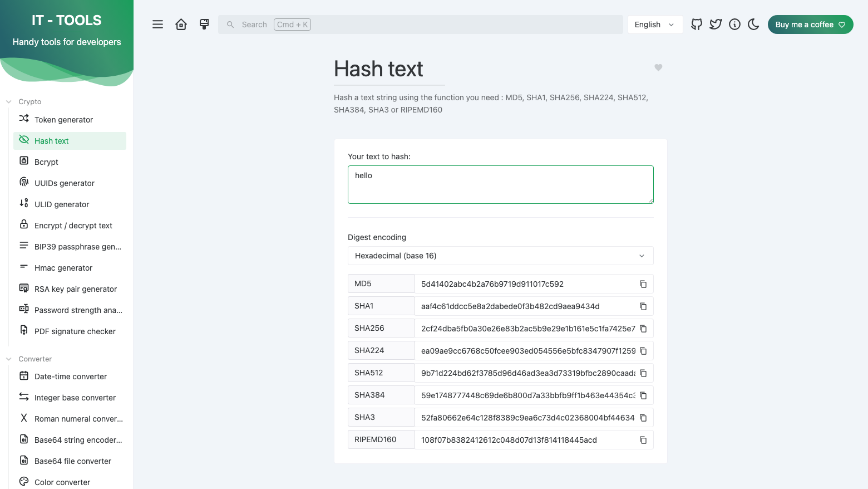
Task: Toggle the sidebar menu hamburger icon
Action: point(158,25)
